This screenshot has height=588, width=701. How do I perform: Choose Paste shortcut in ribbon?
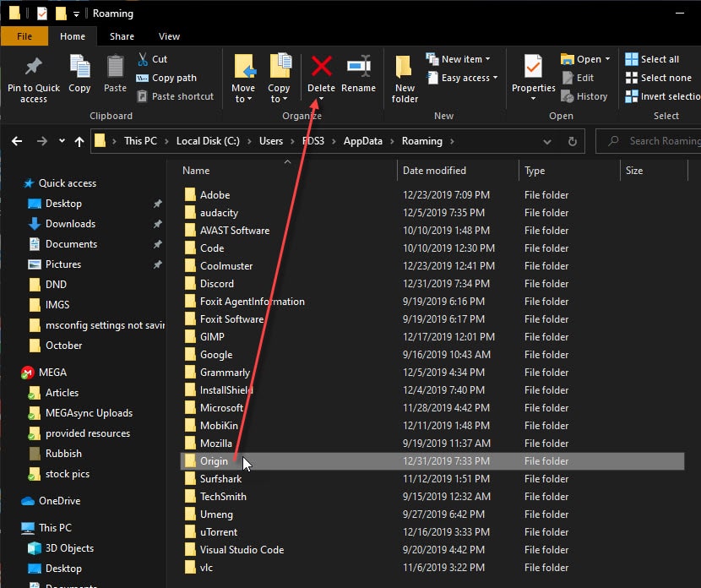[176, 96]
